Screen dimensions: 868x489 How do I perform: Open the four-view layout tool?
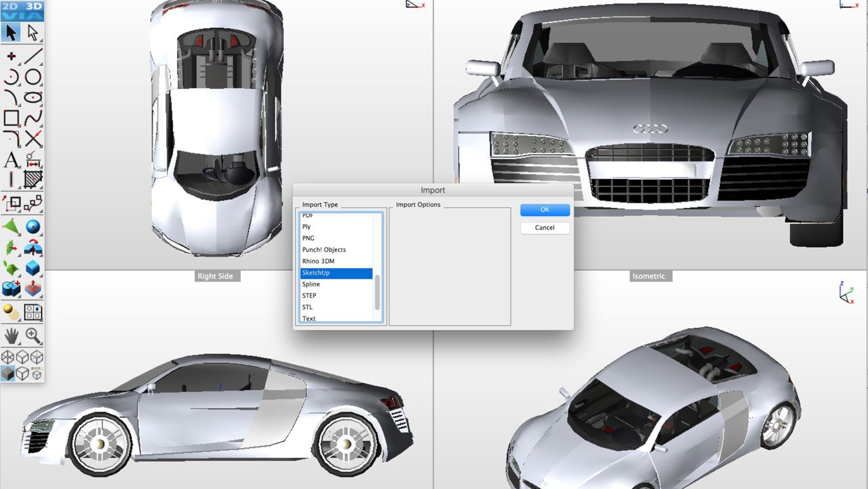[33, 312]
